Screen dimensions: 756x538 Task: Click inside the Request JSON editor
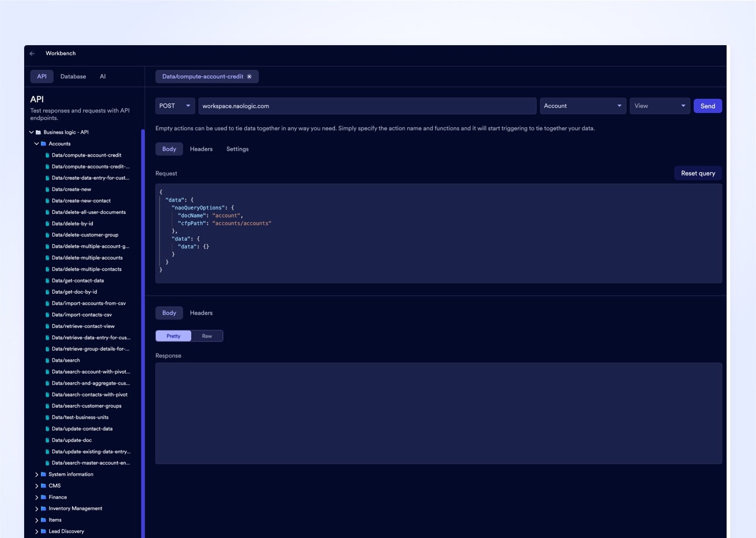pyautogui.click(x=438, y=233)
